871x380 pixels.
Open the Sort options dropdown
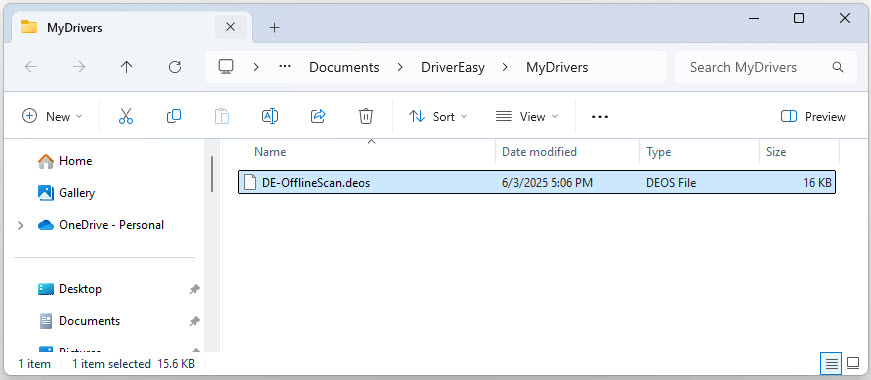[x=438, y=116]
